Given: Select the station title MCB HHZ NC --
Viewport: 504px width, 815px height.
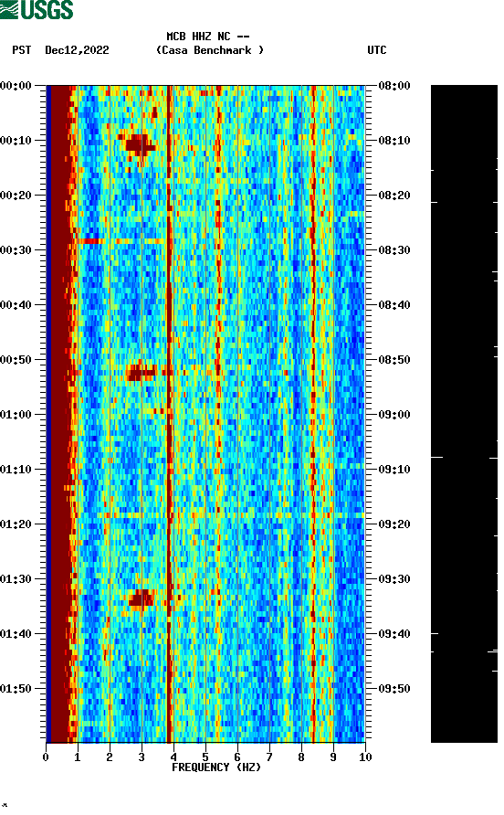Looking at the screenshot, I should 208,37.
